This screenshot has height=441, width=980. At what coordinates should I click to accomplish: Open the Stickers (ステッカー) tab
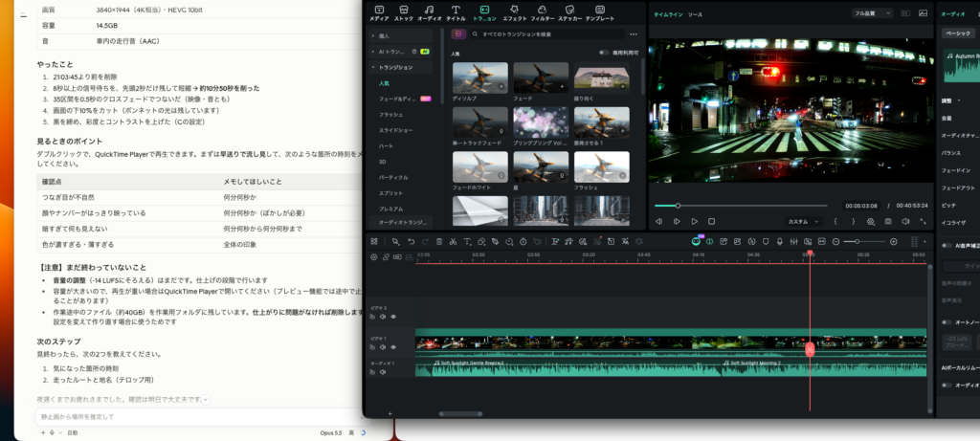point(569,13)
